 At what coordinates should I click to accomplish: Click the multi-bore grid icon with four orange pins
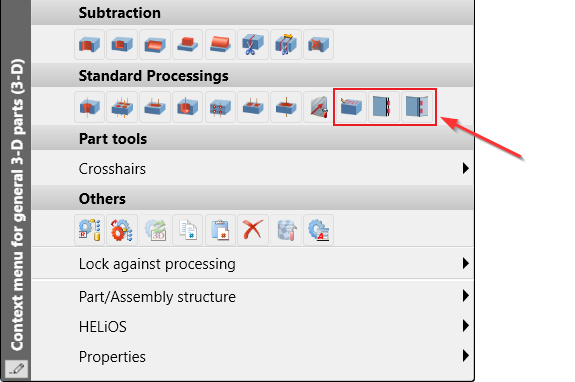[x=122, y=107]
